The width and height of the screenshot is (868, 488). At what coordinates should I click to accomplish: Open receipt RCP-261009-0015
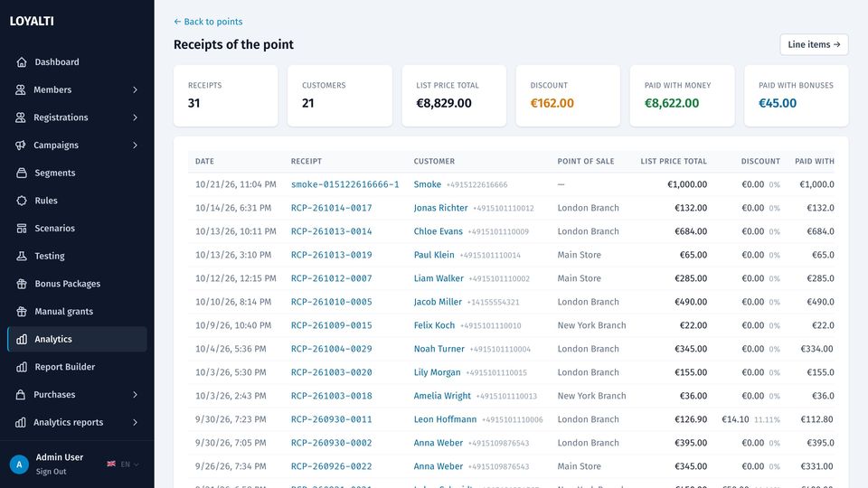click(x=332, y=325)
